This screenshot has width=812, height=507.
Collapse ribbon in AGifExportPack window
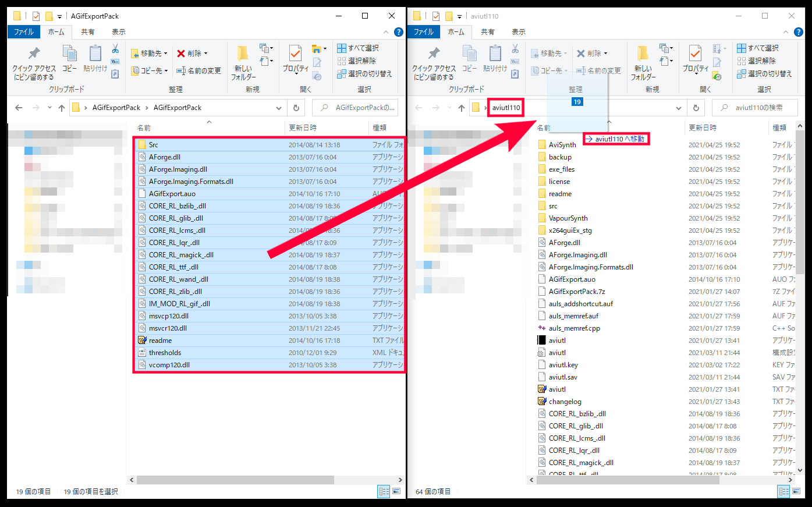tap(386, 32)
